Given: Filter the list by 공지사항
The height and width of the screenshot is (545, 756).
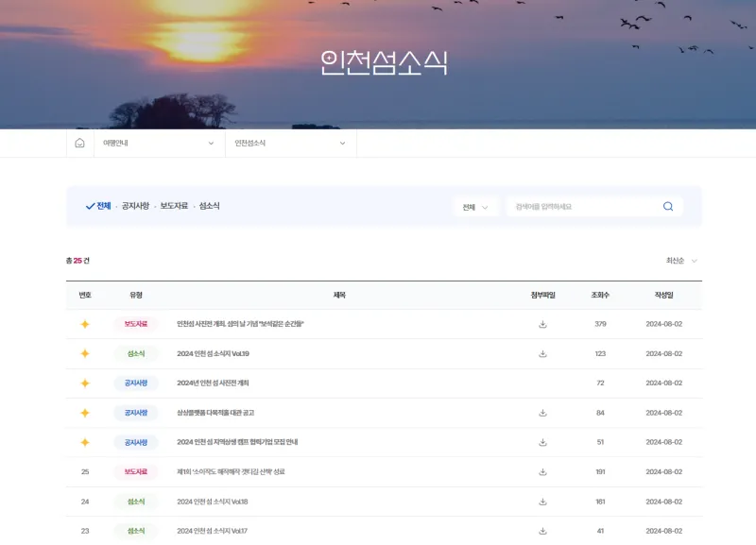Looking at the screenshot, I should 135,206.
